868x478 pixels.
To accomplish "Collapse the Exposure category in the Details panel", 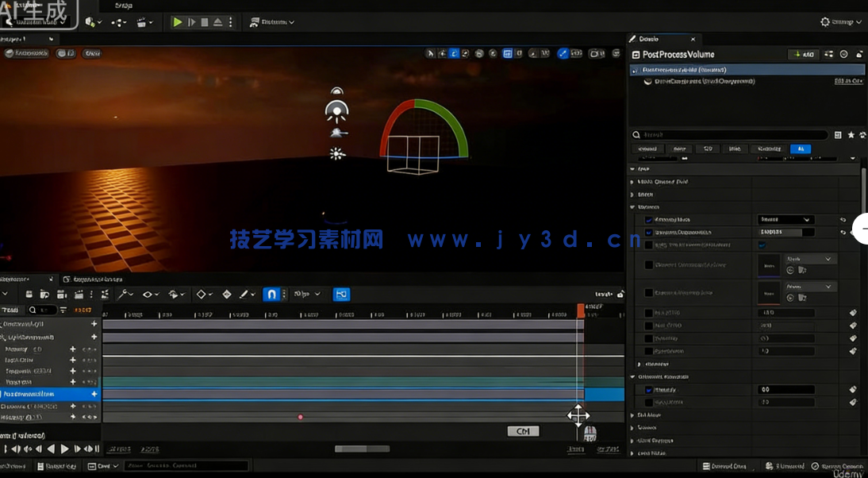I will pyautogui.click(x=632, y=206).
